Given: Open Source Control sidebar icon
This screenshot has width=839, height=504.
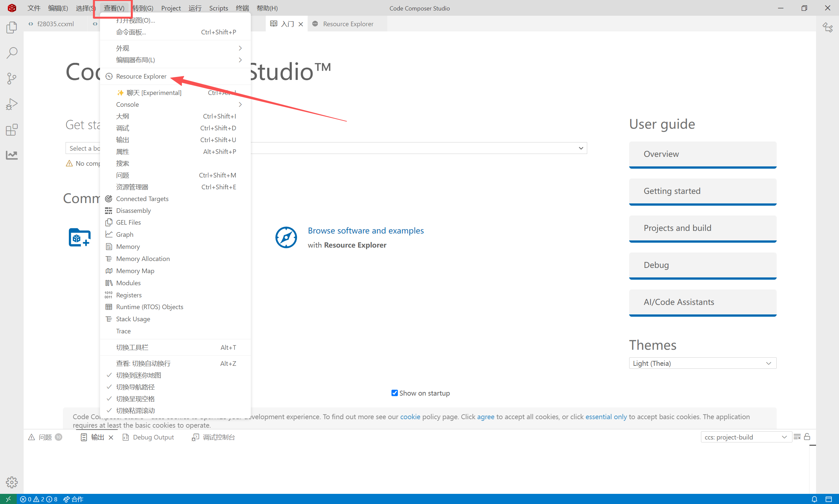Looking at the screenshot, I should (x=12, y=79).
